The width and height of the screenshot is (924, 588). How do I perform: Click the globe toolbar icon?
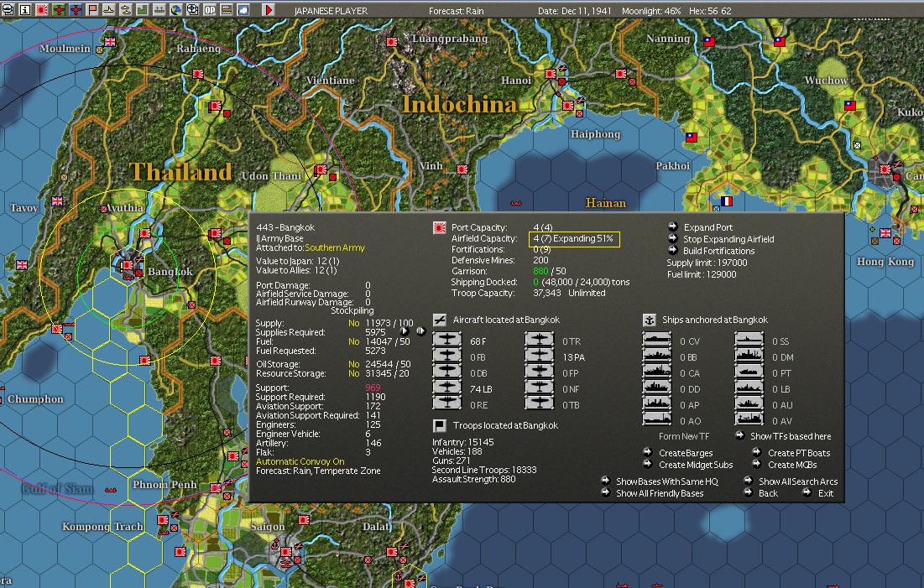(176, 9)
